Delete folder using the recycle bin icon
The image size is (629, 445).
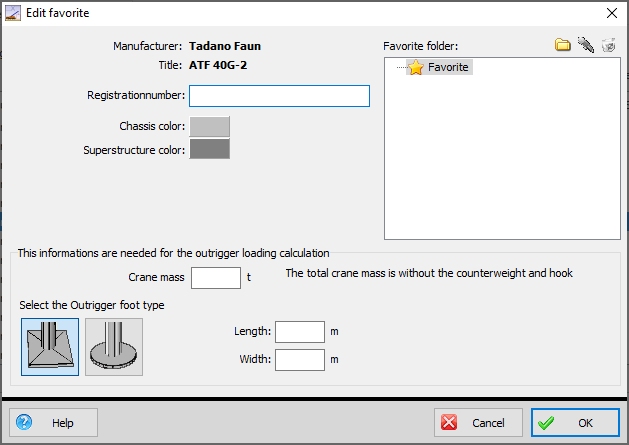[x=608, y=45]
